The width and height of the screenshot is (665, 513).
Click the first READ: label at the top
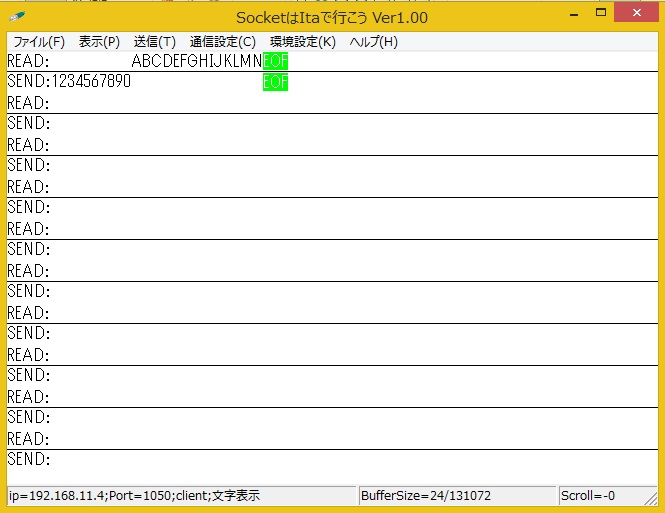pos(28,61)
